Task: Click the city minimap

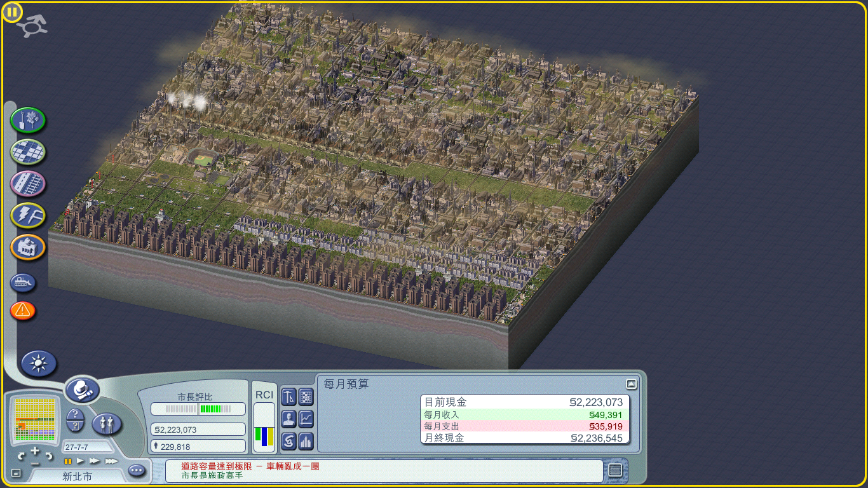Action: coord(35,420)
